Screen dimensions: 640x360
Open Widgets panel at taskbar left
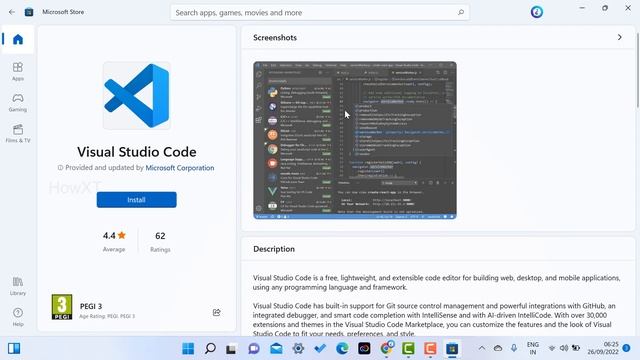(14, 349)
